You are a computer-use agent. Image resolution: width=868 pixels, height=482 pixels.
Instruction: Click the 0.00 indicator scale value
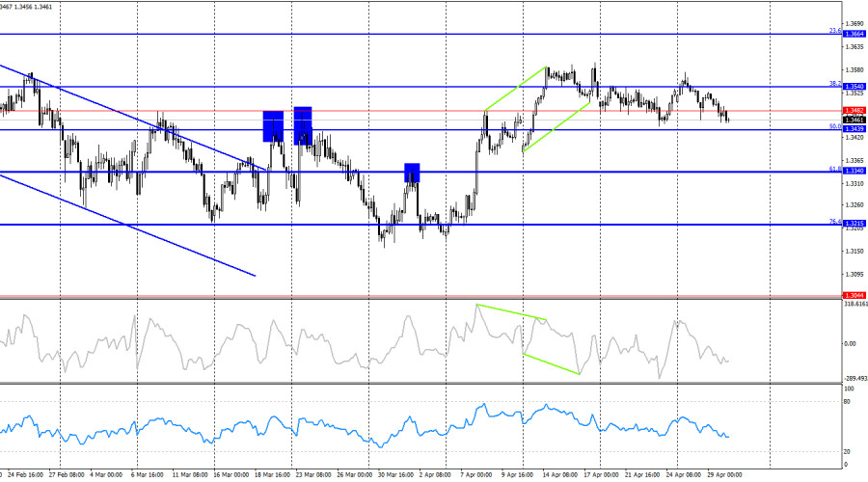850,343
